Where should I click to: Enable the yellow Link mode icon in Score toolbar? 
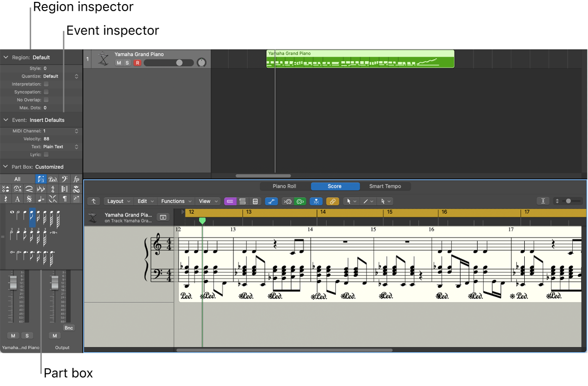coord(332,201)
